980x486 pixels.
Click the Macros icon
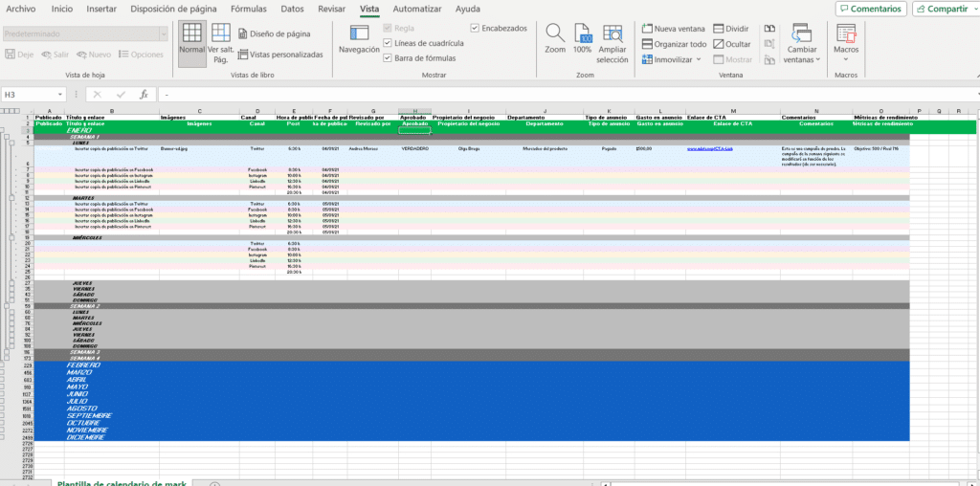tap(846, 33)
